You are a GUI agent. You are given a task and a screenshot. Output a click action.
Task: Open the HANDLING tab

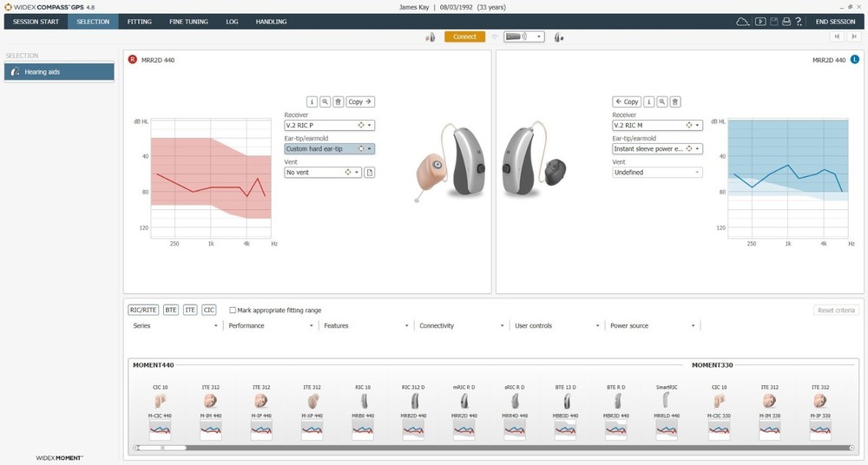(271, 22)
